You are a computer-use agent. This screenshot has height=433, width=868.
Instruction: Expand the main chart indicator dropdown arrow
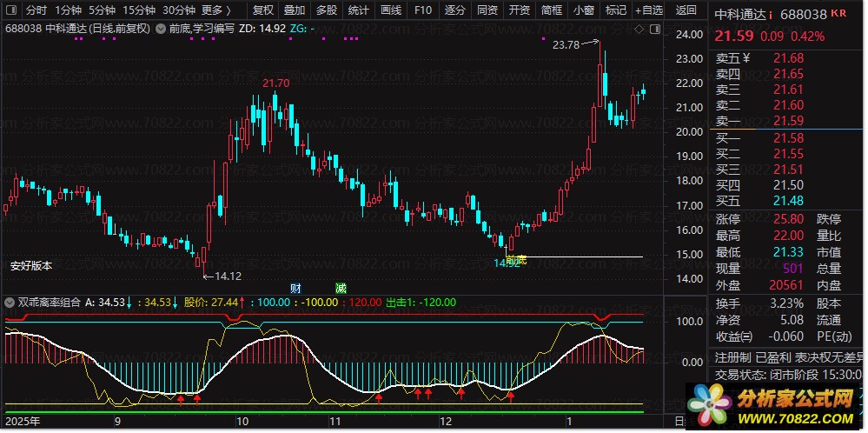159,28
